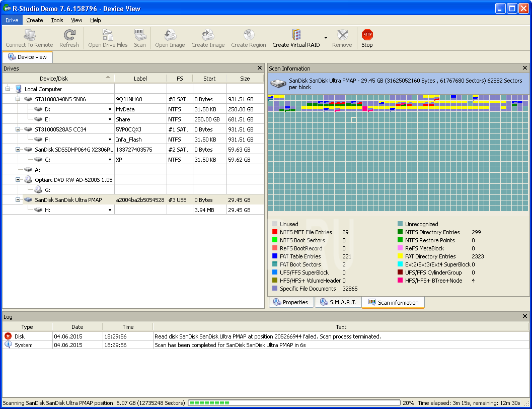Screen dimensions: 532x409
Task: Open the dropdown arrow for drive C:
Action: 110,160
